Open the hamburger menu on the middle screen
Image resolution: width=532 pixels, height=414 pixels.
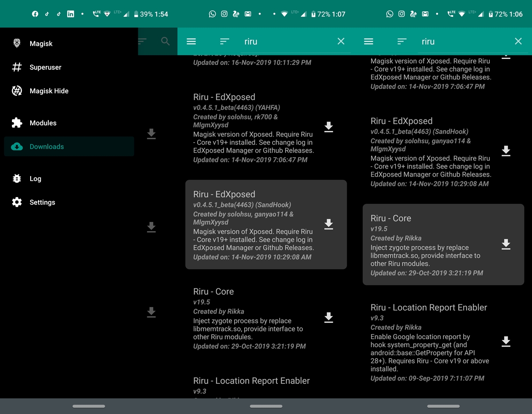click(191, 41)
